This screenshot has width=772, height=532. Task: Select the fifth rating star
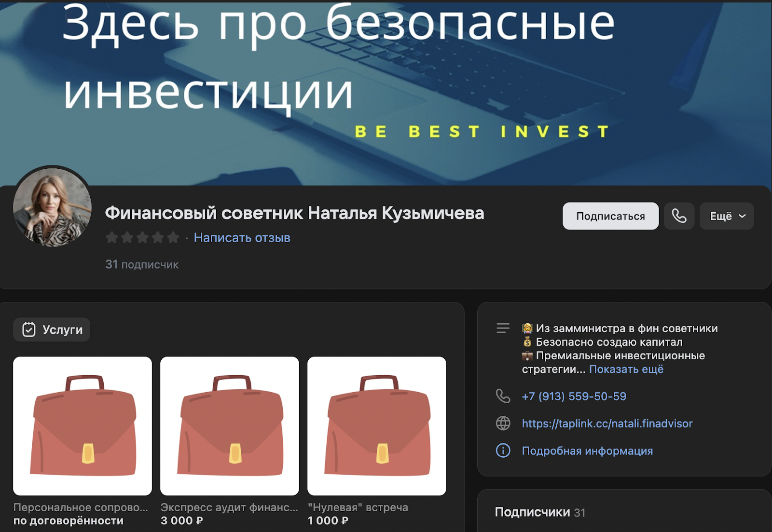coord(173,238)
